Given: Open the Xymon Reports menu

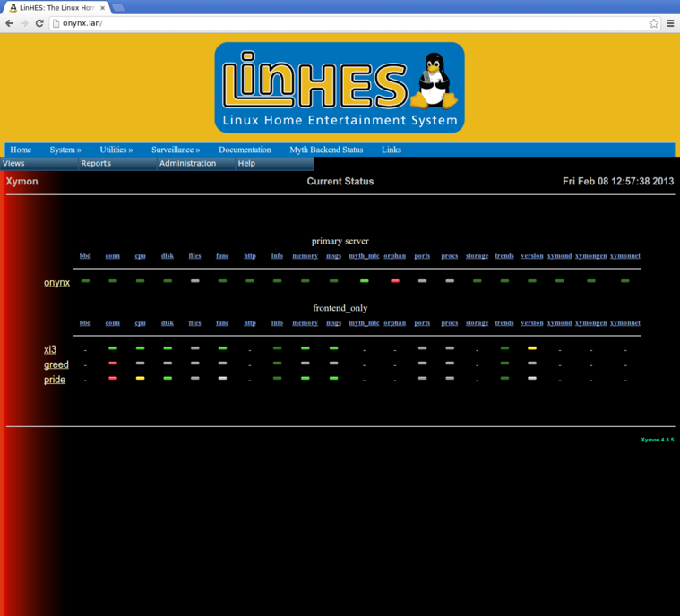Looking at the screenshot, I should (117, 164).
